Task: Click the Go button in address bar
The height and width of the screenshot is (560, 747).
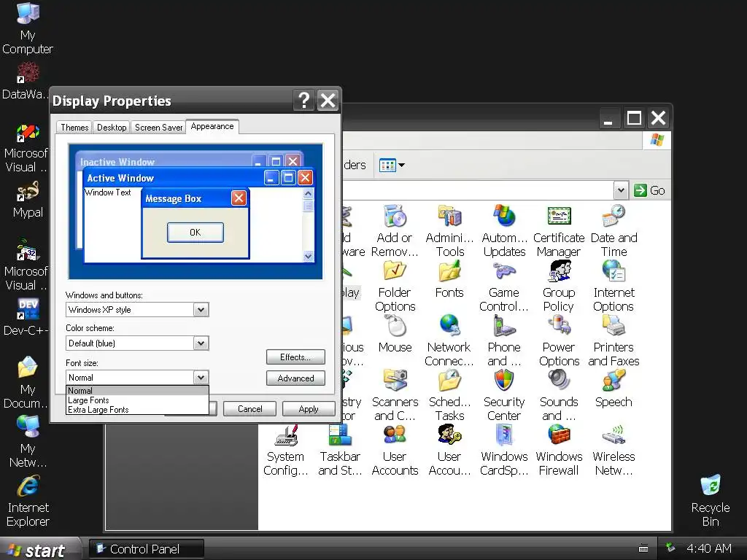Action: tap(649, 190)
